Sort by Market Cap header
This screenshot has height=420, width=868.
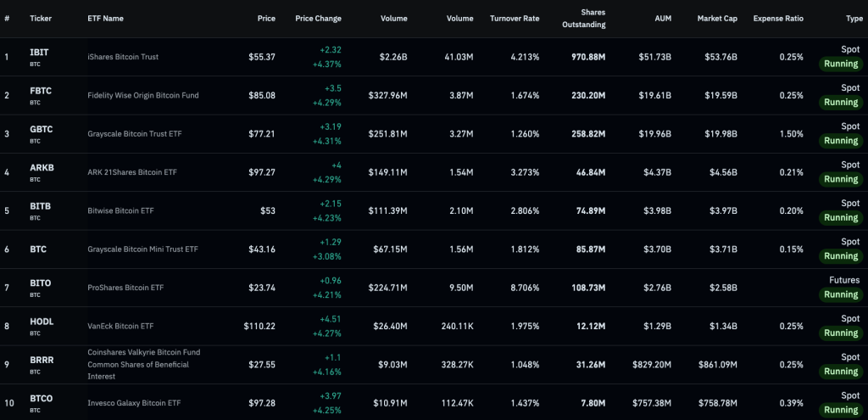[717, 19]
